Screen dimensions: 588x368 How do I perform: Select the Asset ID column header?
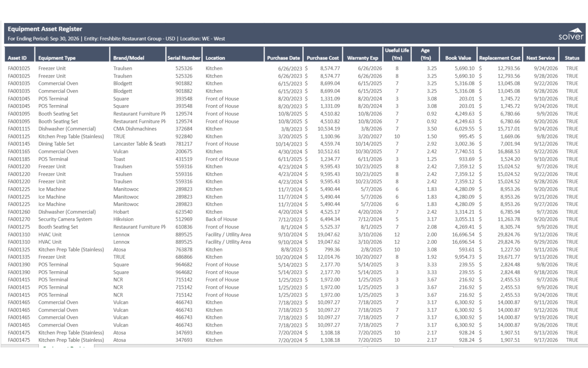17,58
